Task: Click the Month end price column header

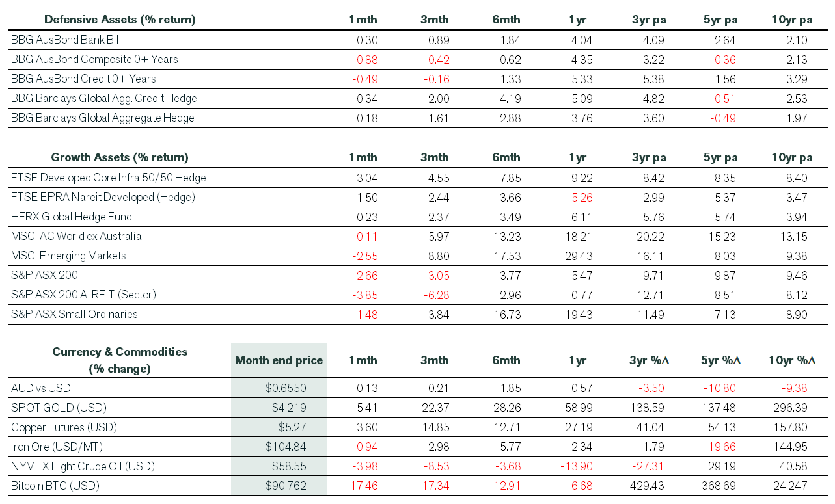Action: 279,360
